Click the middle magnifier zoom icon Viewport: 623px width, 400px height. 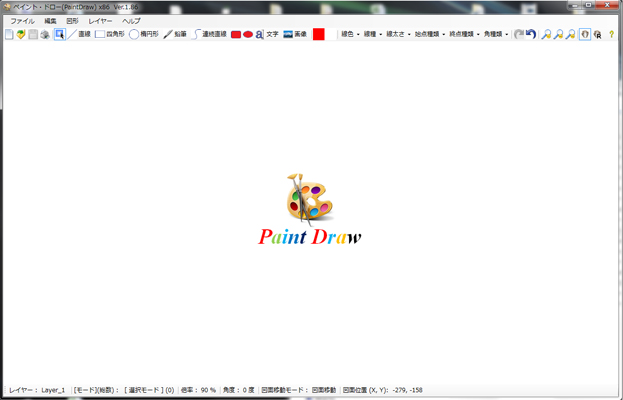click(x=558, y=35)
